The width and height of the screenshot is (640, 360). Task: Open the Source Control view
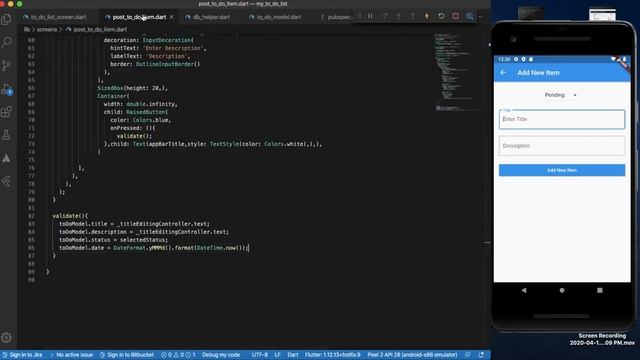tap(7, 65)
